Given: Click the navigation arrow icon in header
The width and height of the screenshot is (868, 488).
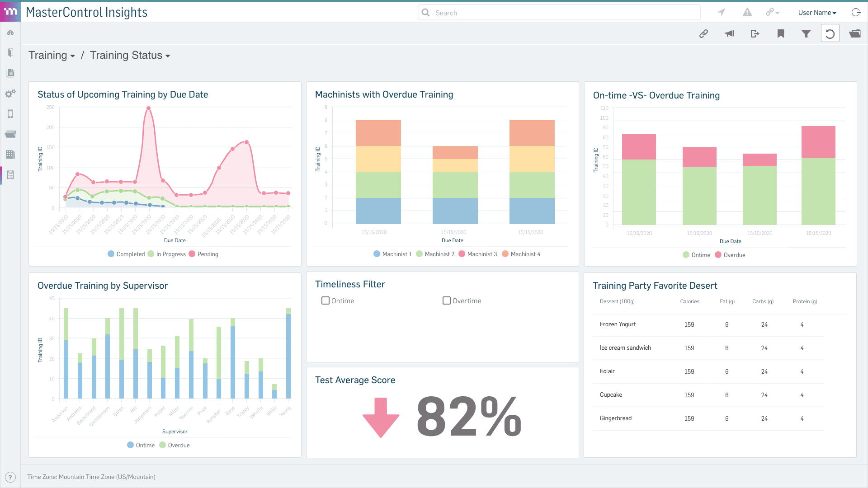Looking at the screenshot, I should [722, 12].
